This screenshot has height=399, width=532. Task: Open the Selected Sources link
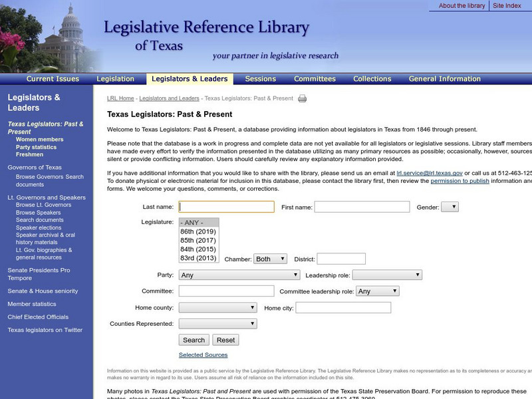[x=203, y=355]
